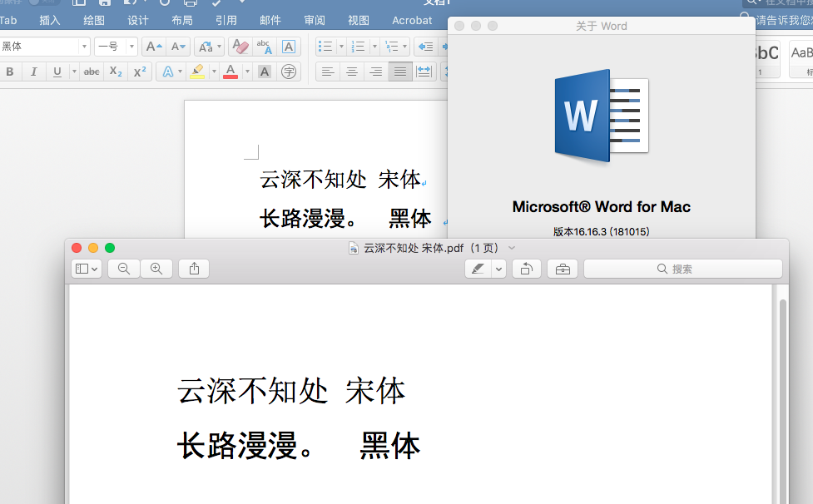Click text 长路漫漫 in Word document
Image resolution: width=813 pixels, height=504 pixels.
[x=302, y=218]
